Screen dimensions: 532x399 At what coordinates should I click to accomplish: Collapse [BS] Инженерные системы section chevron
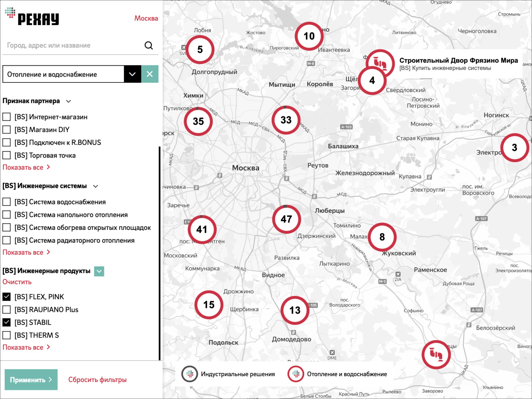coord(95,186)
